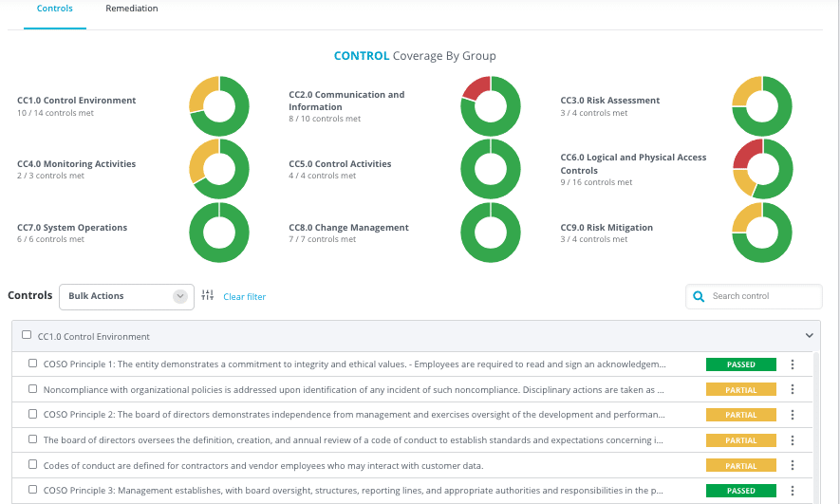Switch to the Controls tab
Image resolution: width=840 pixels, height=504 pixels.
coord(55,9)
